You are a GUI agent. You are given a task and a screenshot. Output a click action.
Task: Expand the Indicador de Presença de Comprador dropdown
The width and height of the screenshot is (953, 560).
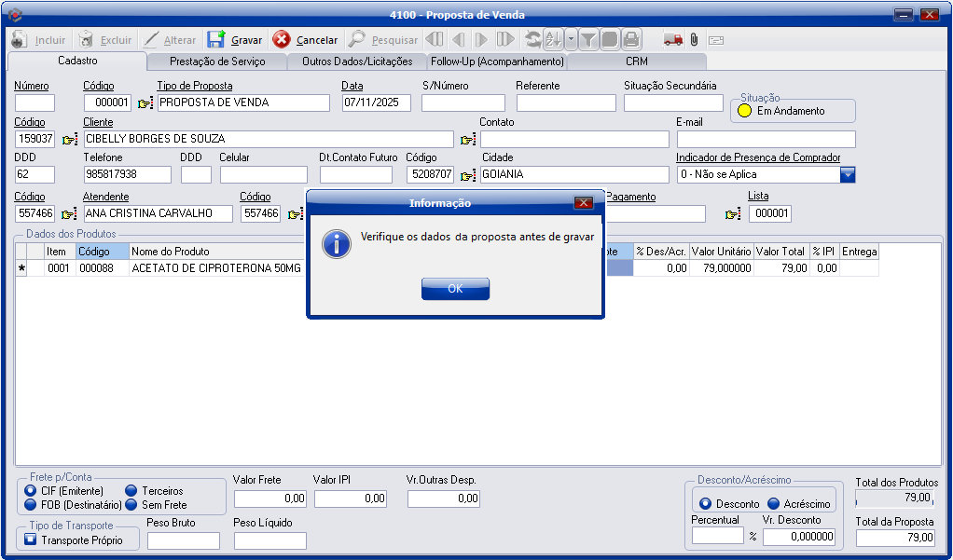847,174
